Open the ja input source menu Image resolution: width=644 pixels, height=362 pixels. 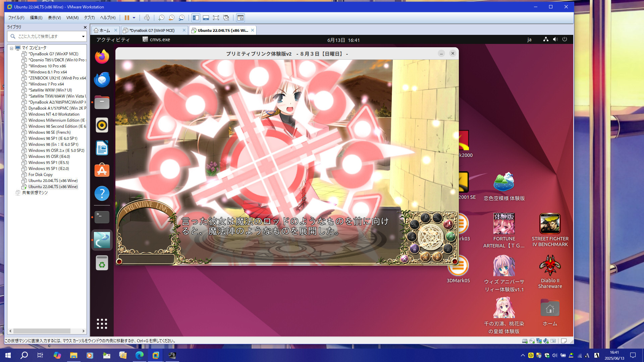(x=529, y=40)
